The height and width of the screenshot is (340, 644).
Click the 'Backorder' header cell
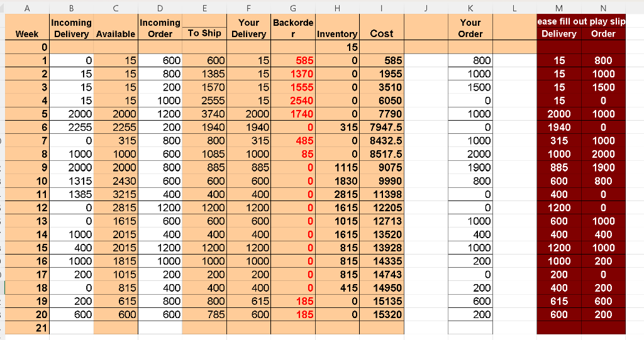(x=293, y=27)
